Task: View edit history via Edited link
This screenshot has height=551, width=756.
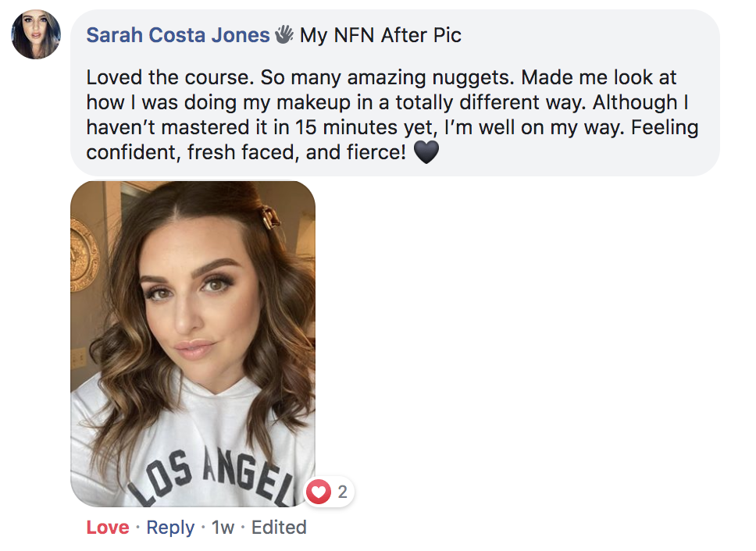Action: [x=279, y=528]
